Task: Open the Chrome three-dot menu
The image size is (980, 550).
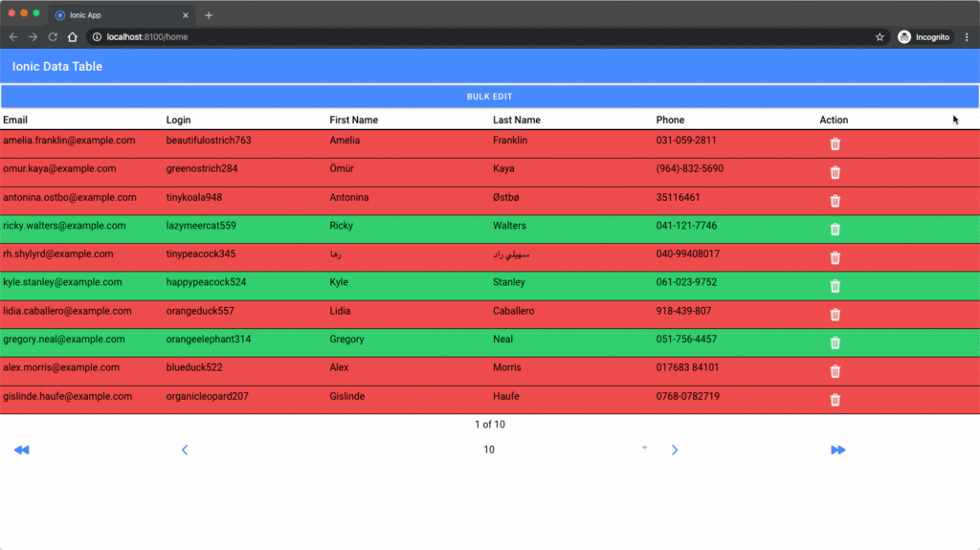Action: click(967, 37)
